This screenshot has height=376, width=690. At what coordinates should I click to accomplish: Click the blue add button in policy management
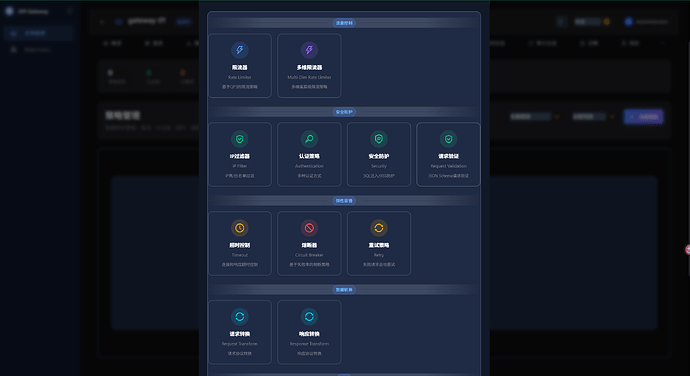click(x=643, y=117)
